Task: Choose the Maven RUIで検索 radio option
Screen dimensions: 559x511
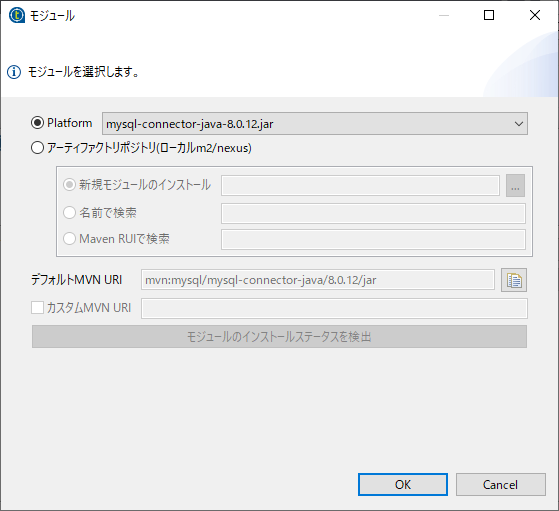Action: pyautogui.click(x=69, y=239)
